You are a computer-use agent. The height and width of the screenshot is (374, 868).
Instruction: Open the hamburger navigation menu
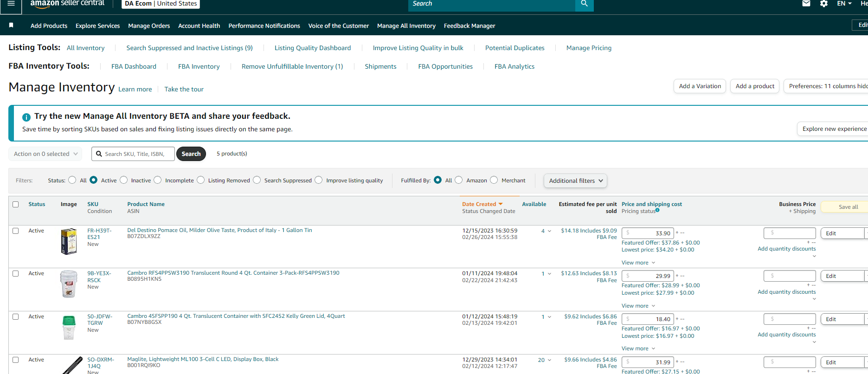(11, 3)
